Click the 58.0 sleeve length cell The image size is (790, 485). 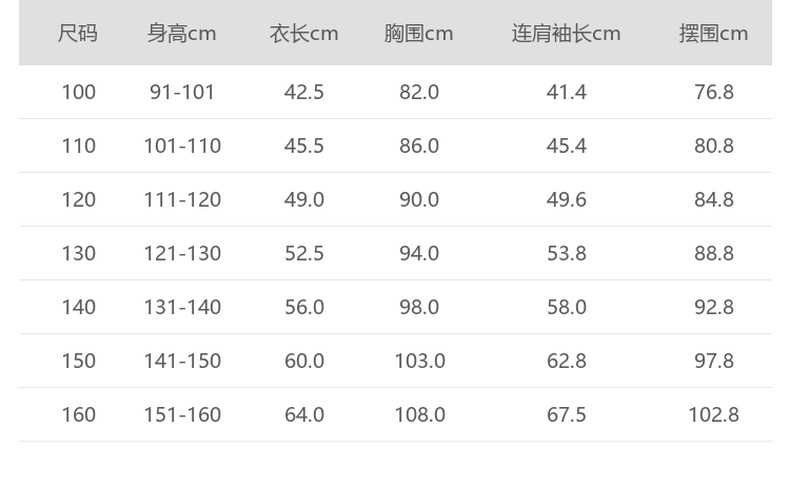[x=566, y=307]
